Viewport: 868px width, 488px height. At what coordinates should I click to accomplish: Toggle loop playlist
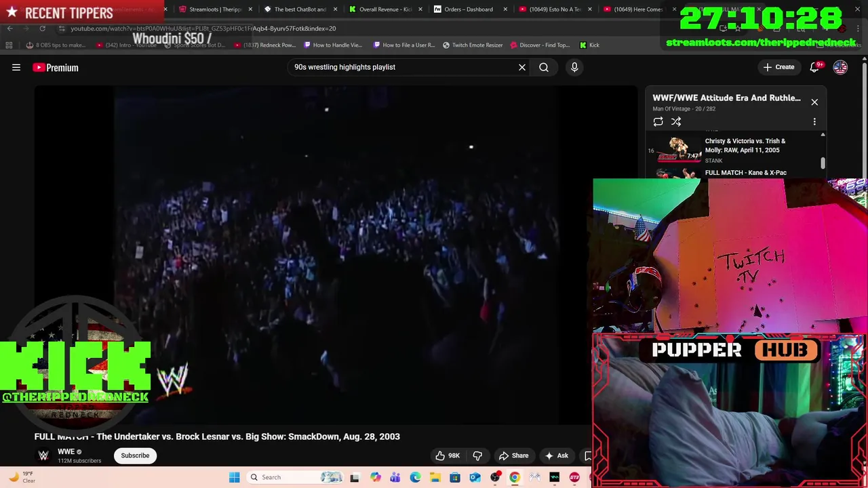(x=658, y=121)
